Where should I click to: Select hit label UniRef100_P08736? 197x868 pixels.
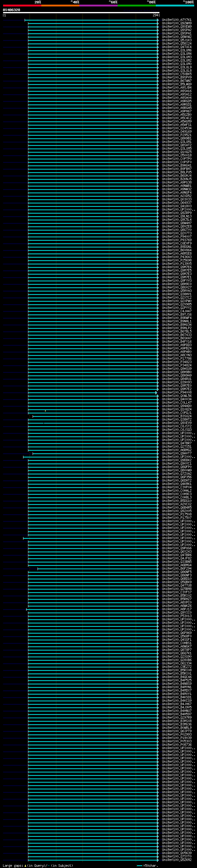click(176, 745)
